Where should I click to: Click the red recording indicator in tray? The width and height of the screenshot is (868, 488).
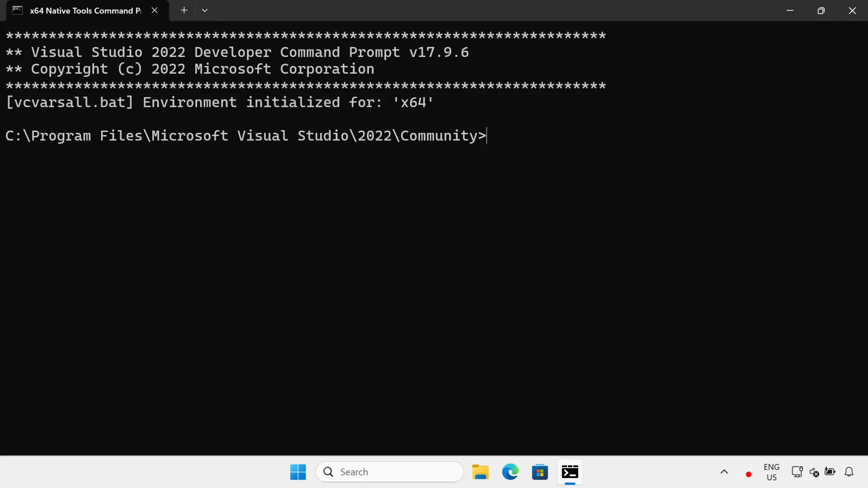click(748, 474)
